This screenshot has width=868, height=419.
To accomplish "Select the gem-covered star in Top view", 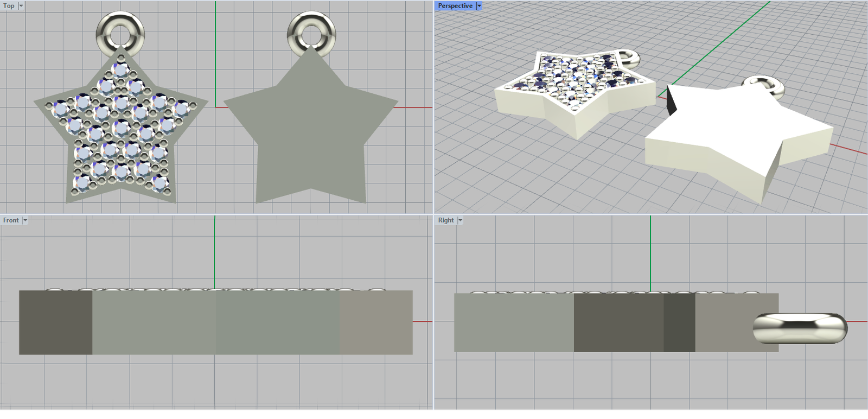I will point(120,130).
